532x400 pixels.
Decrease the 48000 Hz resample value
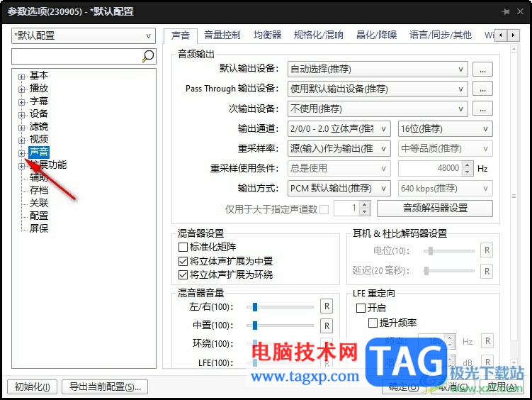(x=468, y=172)
